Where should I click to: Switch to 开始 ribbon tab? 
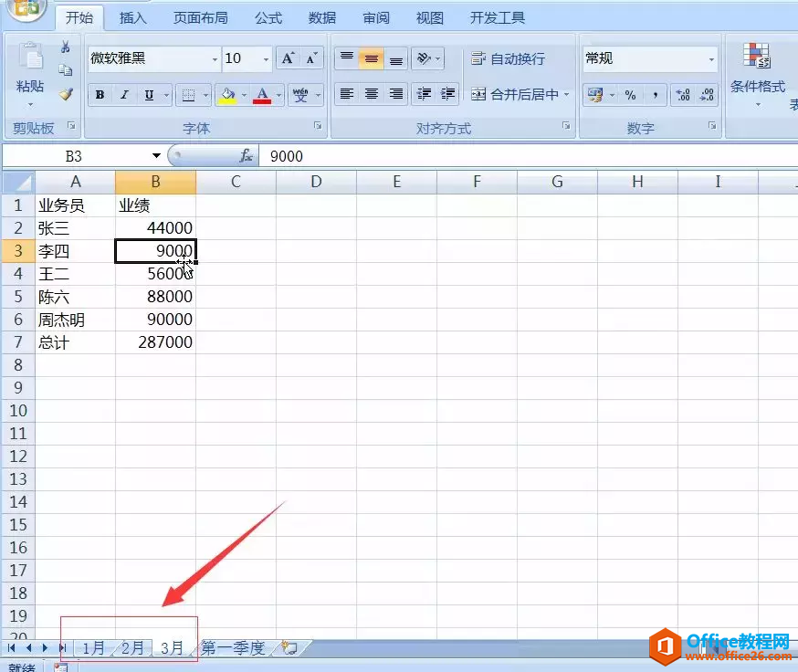pos(79,18)
